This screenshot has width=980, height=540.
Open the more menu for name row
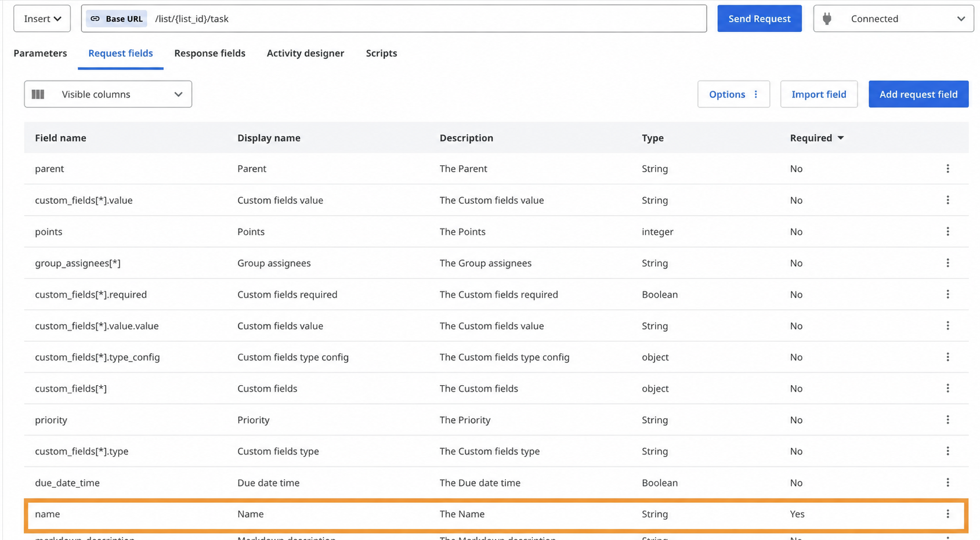pos(948,514)
